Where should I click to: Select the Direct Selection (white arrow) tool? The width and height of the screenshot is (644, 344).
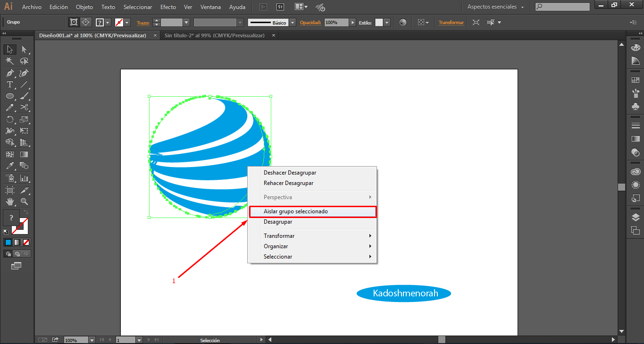[x=24, y=50]
